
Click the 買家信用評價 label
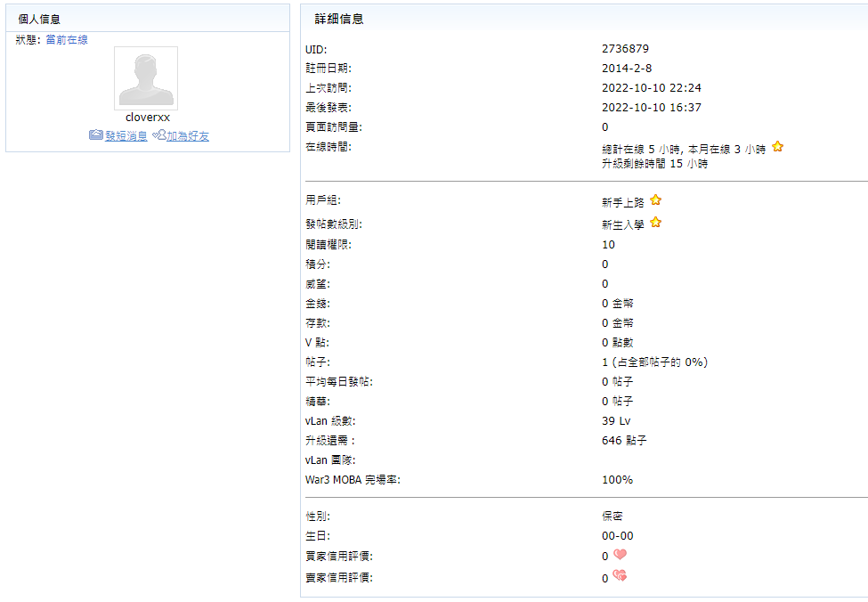click(339, 556)
